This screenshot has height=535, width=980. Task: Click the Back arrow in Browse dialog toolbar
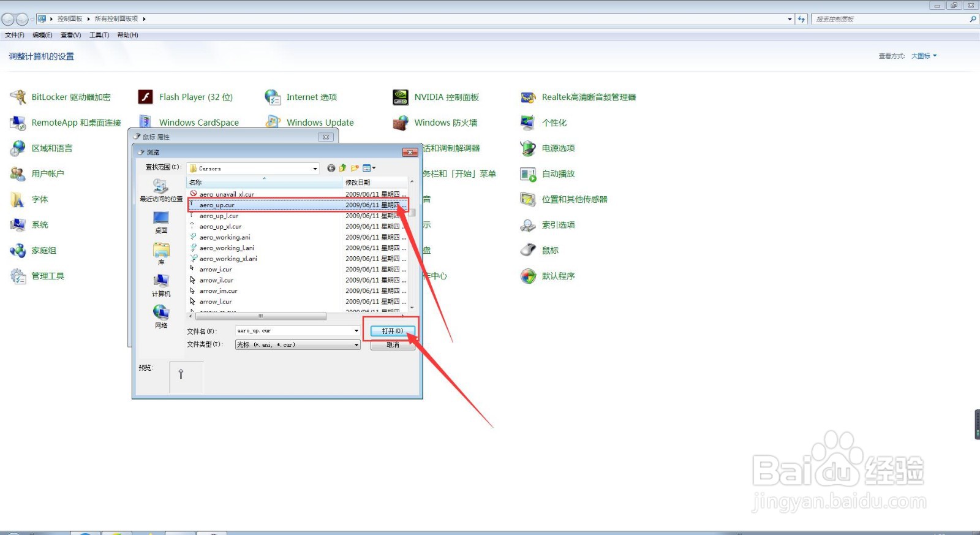[331, 168]
